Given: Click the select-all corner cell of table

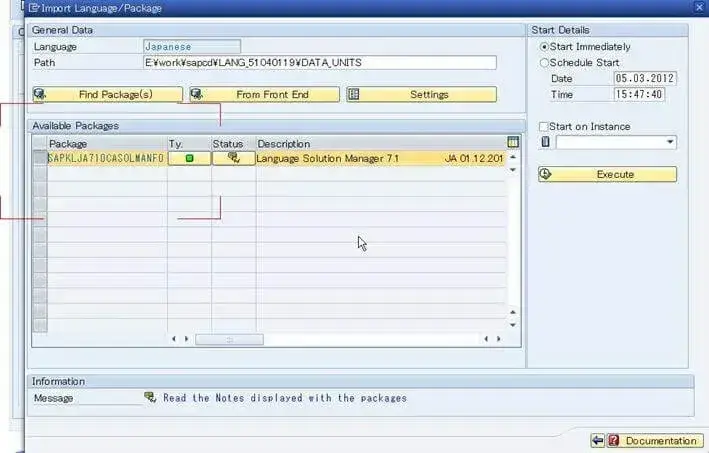Looking at the screenshot, I should [40, 144].
